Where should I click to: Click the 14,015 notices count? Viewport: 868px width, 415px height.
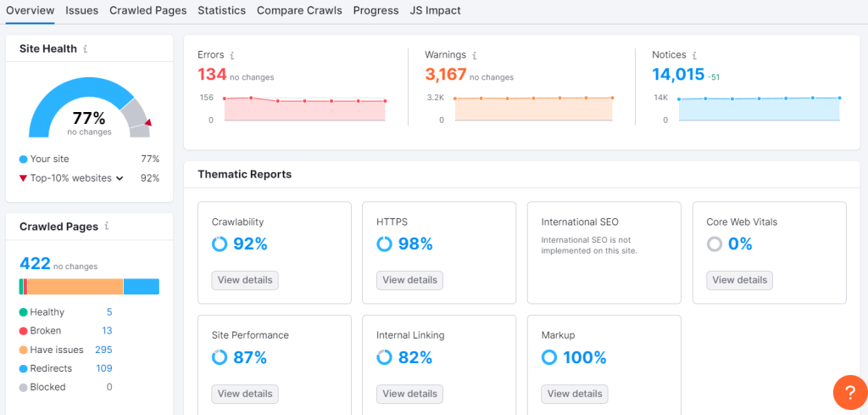pos(678,74)
